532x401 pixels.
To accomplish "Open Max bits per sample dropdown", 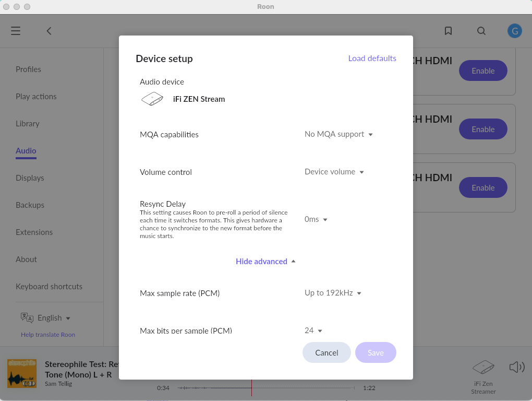I will coord(313,331).
